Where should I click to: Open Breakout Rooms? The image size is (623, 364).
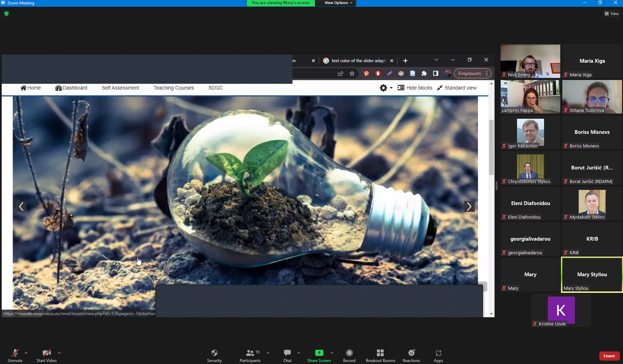coord(380,356)
